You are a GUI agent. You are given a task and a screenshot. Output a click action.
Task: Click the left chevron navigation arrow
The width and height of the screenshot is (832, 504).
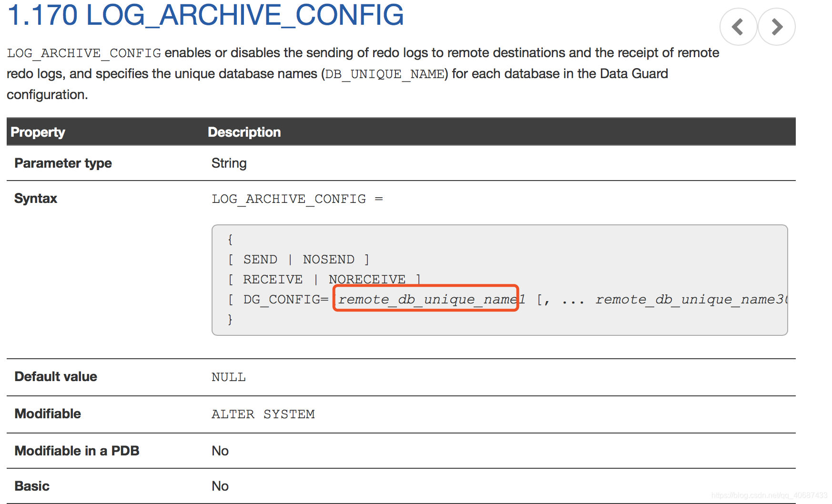tap(738, 27)
